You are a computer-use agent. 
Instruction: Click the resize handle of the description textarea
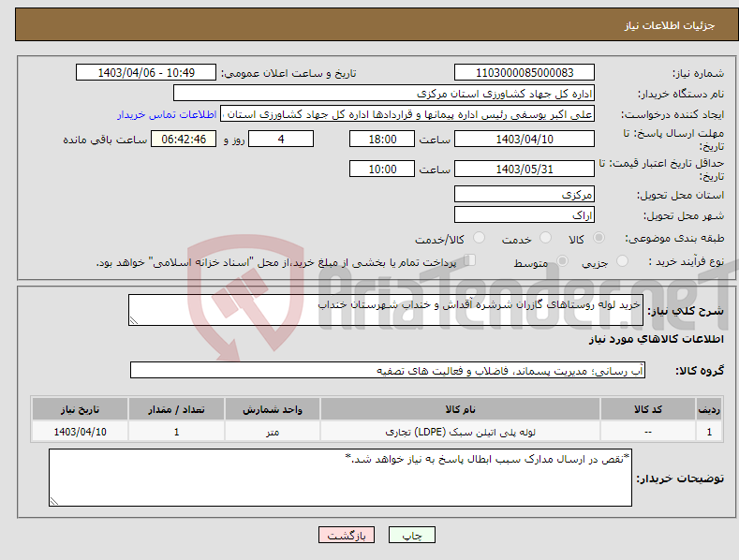point(134,320)
